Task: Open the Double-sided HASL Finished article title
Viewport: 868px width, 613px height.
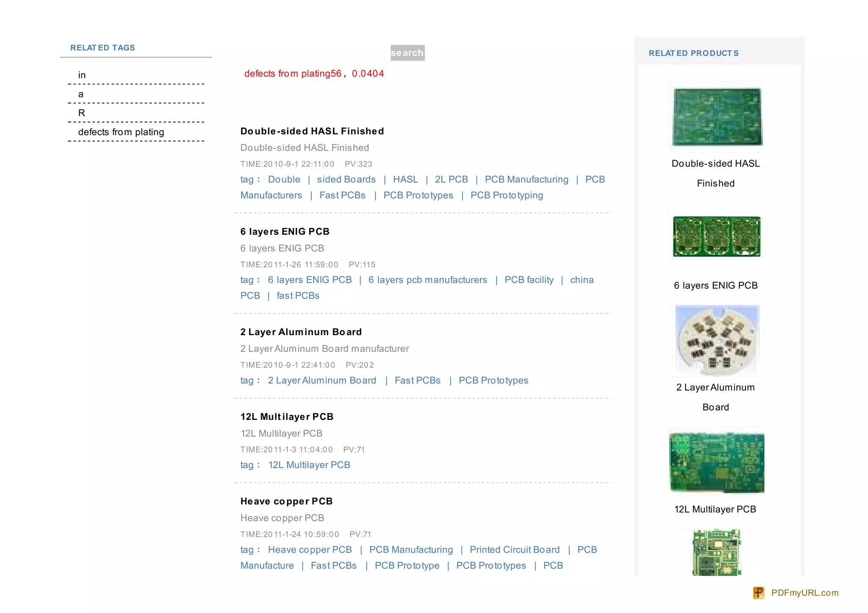Action: tap(312, 131)
